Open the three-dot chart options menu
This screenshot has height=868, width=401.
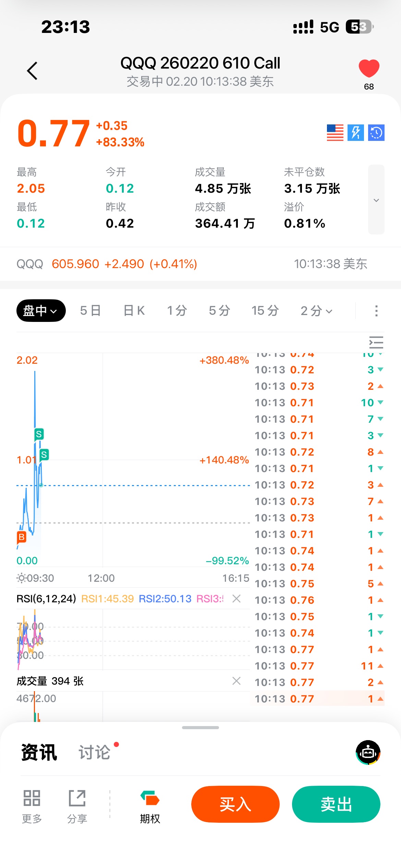pos(376,311)
